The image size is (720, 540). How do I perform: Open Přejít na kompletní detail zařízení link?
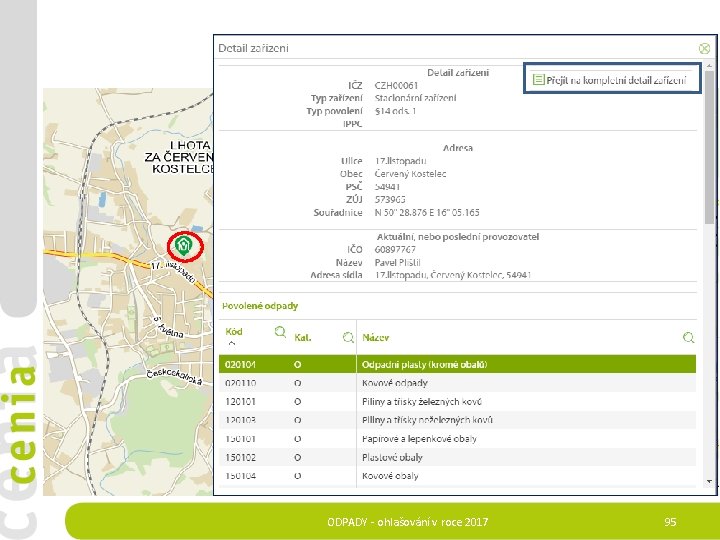point(616,80)
